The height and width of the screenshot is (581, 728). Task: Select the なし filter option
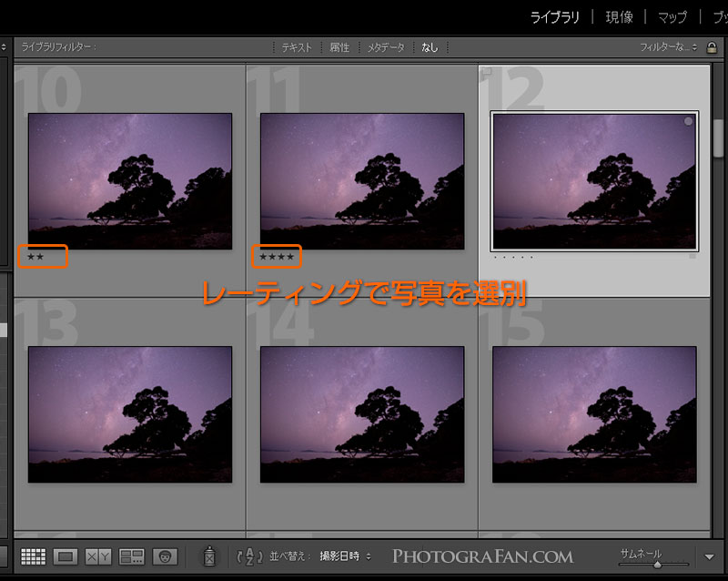point(430,47)
